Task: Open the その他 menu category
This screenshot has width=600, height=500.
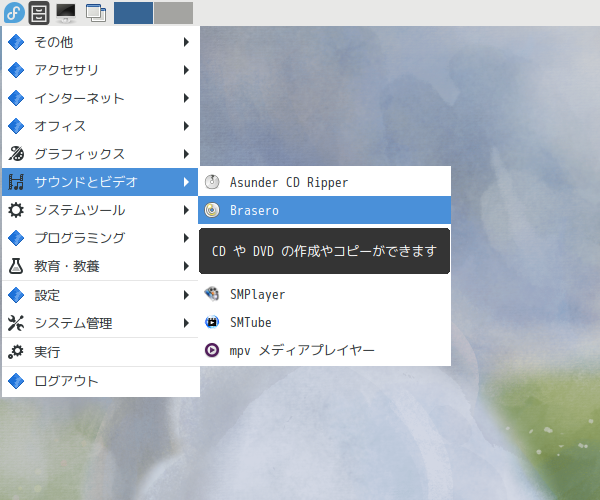Action: [100, 42]
